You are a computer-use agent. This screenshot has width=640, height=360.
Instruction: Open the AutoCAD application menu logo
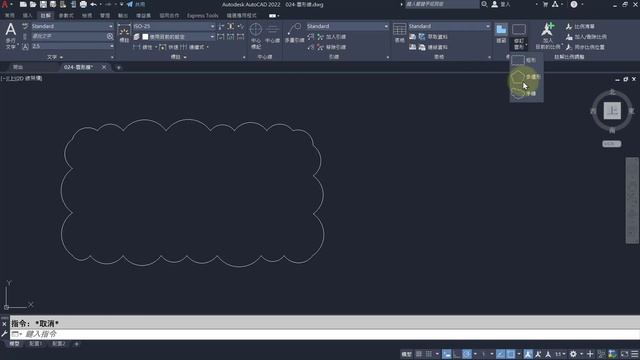[x=5, y=4]
